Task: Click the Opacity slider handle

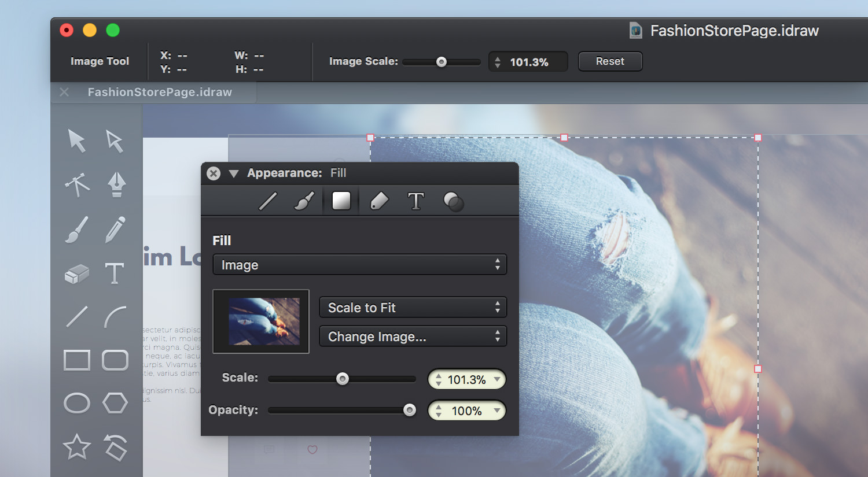Action: coord(410,410)
